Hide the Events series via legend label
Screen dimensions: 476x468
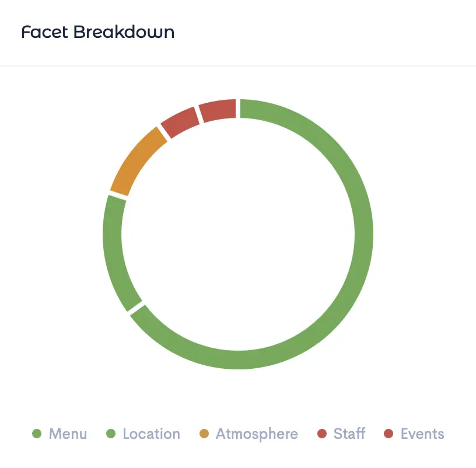(x=422, y=434)
